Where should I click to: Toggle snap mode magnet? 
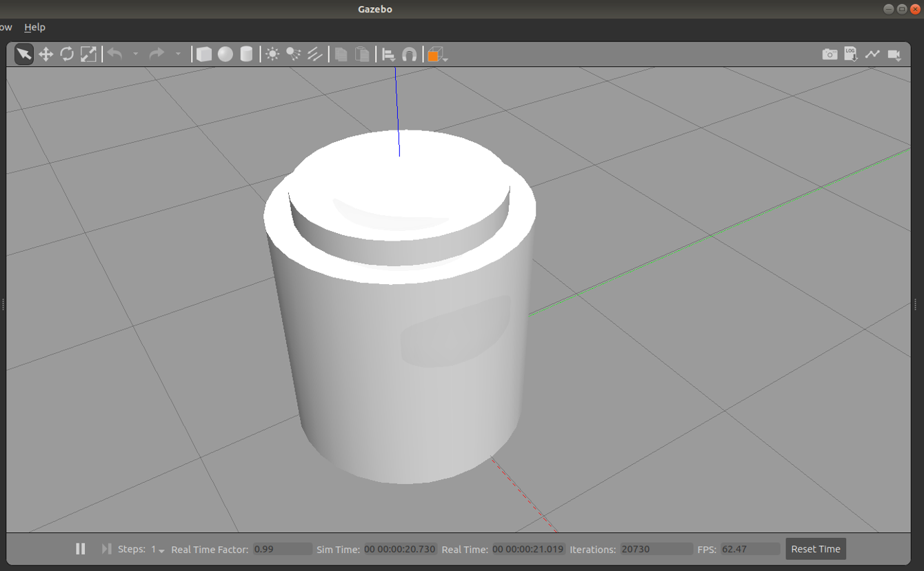click(x=410, y=54)
